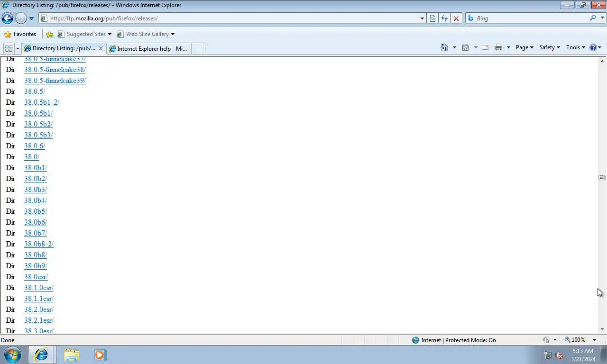Open the Safety menu
Image resolution: width=607 pixels, height=364 pixels.
point(550,47)
